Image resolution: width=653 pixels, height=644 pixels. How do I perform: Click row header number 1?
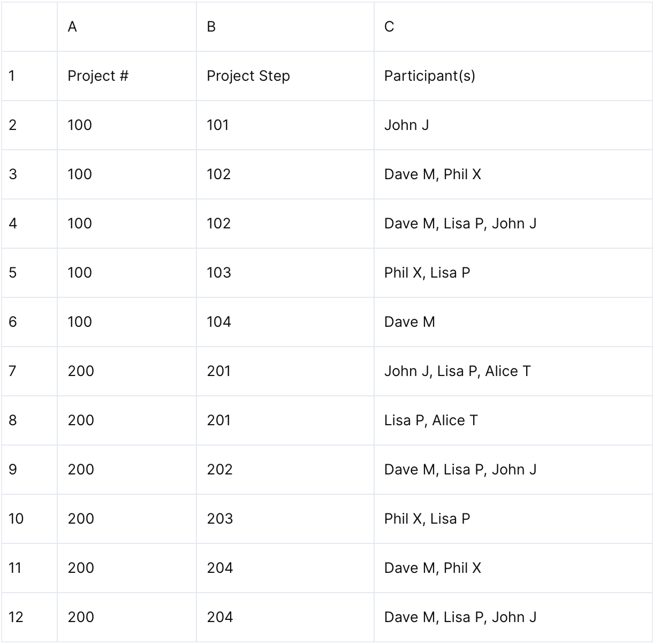coord(29,76)
